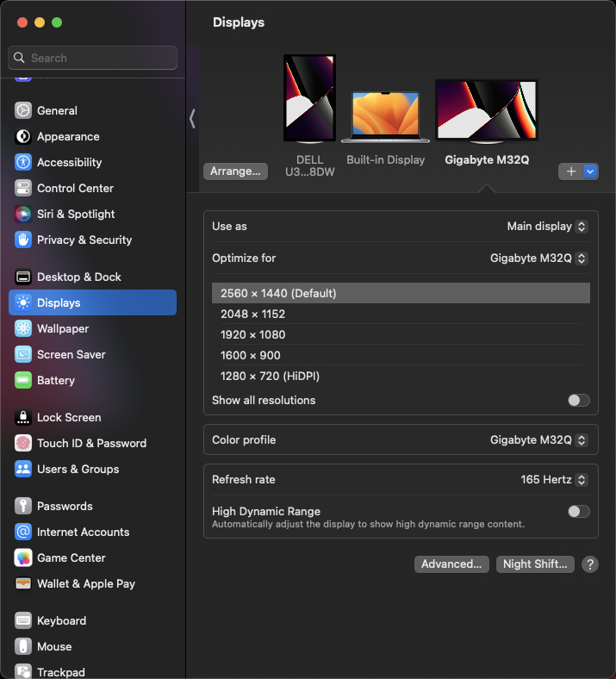Click the Game Center icon
Viewport: 616px width, 679px height.
23,558
